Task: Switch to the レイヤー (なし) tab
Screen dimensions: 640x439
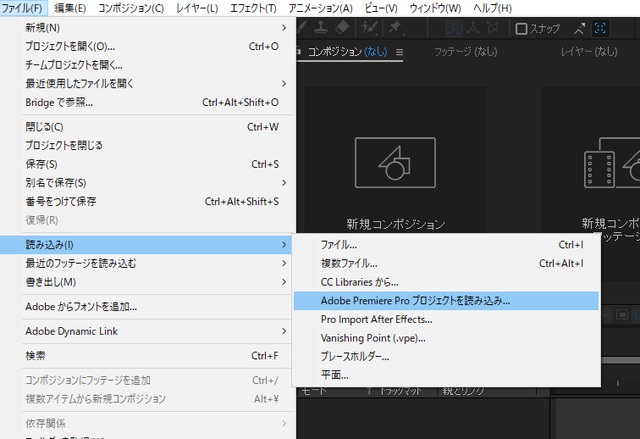Action: (x=589, y=51)
